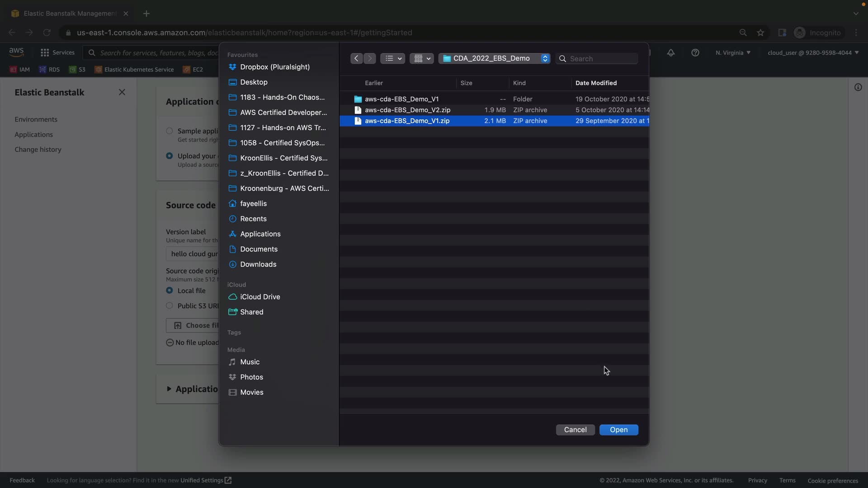Select the Local file radio option

pyautogui.click(x=170, y=291)
